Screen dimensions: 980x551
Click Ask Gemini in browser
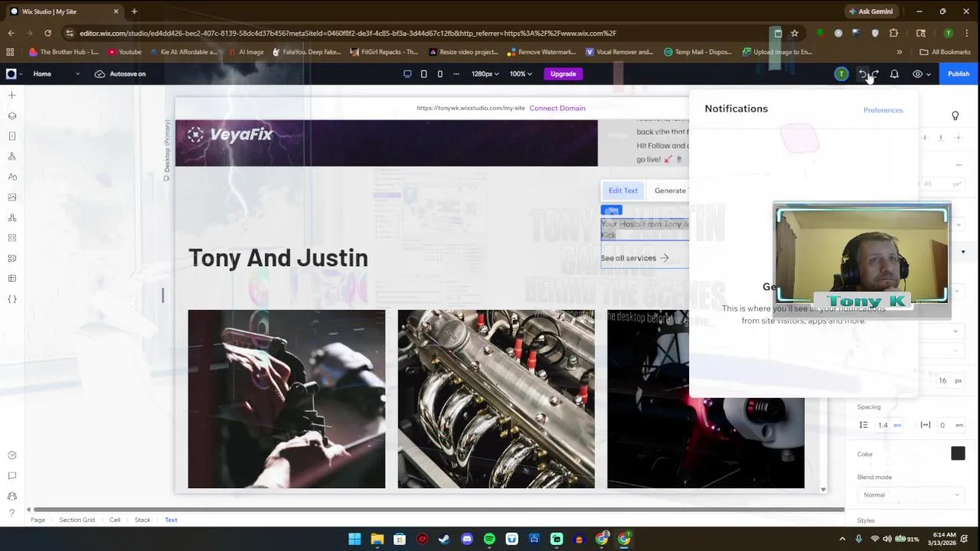pos(870,11)
